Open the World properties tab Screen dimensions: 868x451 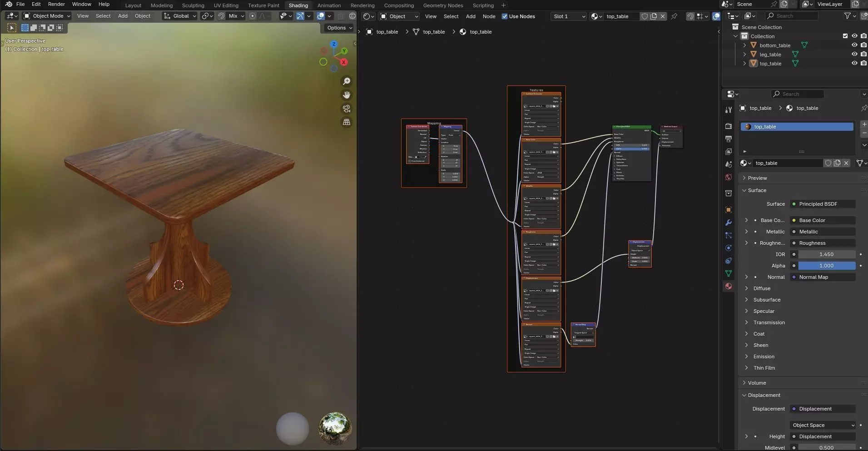[x=729, y=177]
